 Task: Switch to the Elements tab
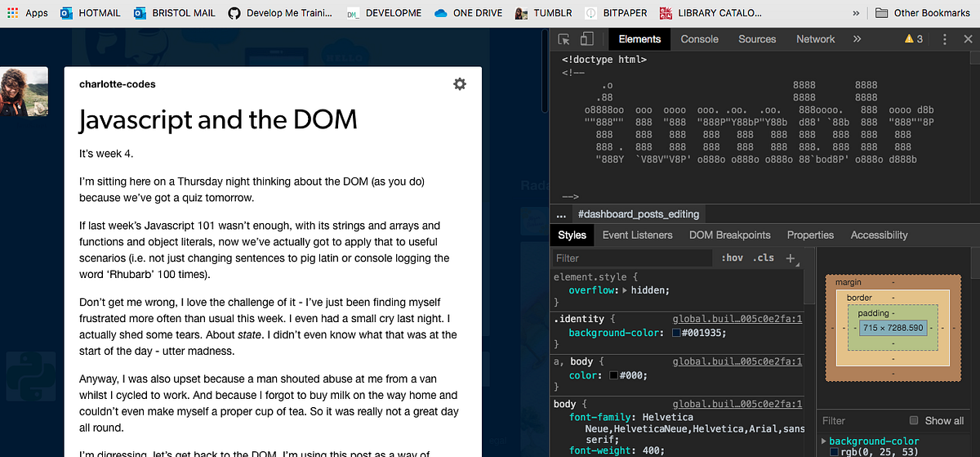pyautogui.click(x=639, y=39)
